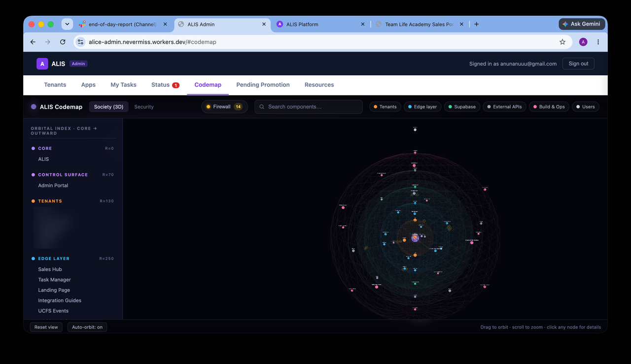Toggle the Firewall 14 filter
631x364 pixels.
(224, 106)
